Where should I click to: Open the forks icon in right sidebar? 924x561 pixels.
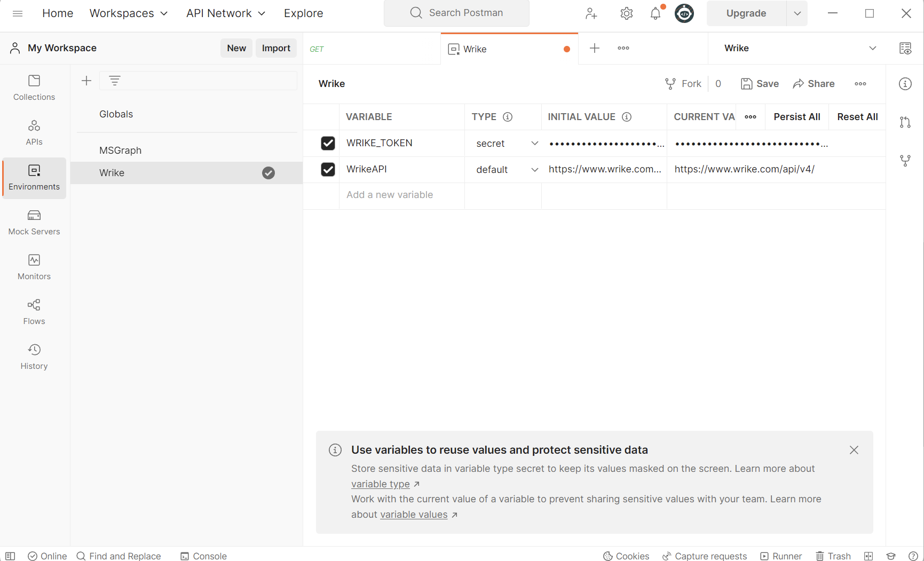905,161
